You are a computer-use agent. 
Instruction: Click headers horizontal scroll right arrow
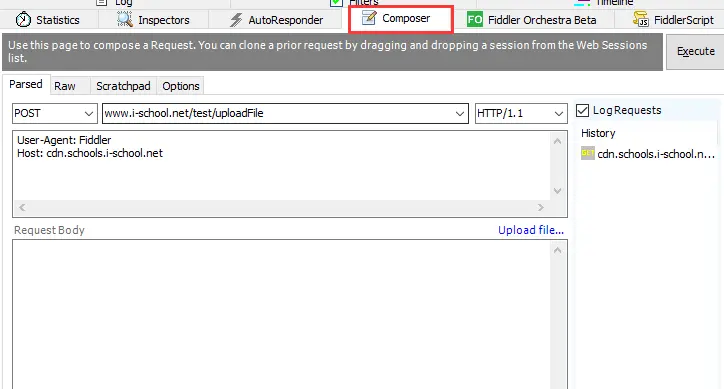pyautogui.click(x=541, y=207)
